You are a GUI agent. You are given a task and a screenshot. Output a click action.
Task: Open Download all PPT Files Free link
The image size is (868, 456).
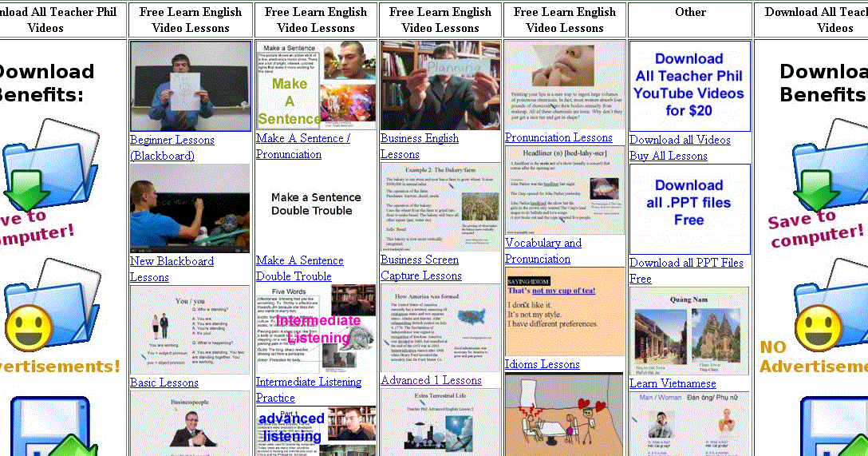(686, 271)
